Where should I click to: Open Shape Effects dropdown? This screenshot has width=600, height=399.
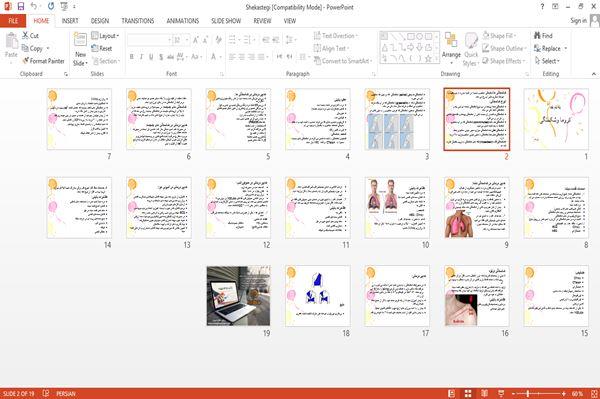click(x=504, y=61)
